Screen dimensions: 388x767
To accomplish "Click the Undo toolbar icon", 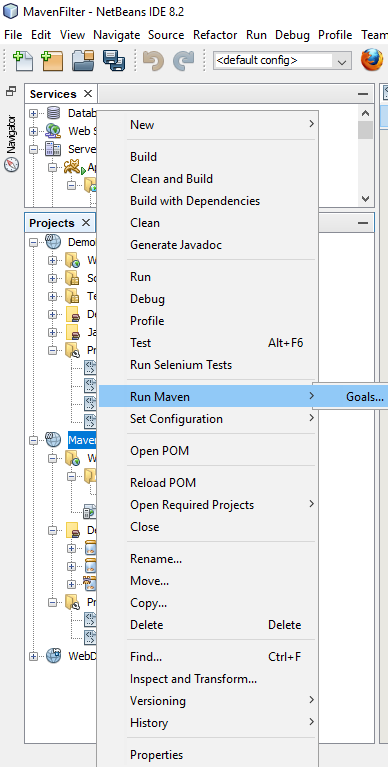I will (153, 61).
